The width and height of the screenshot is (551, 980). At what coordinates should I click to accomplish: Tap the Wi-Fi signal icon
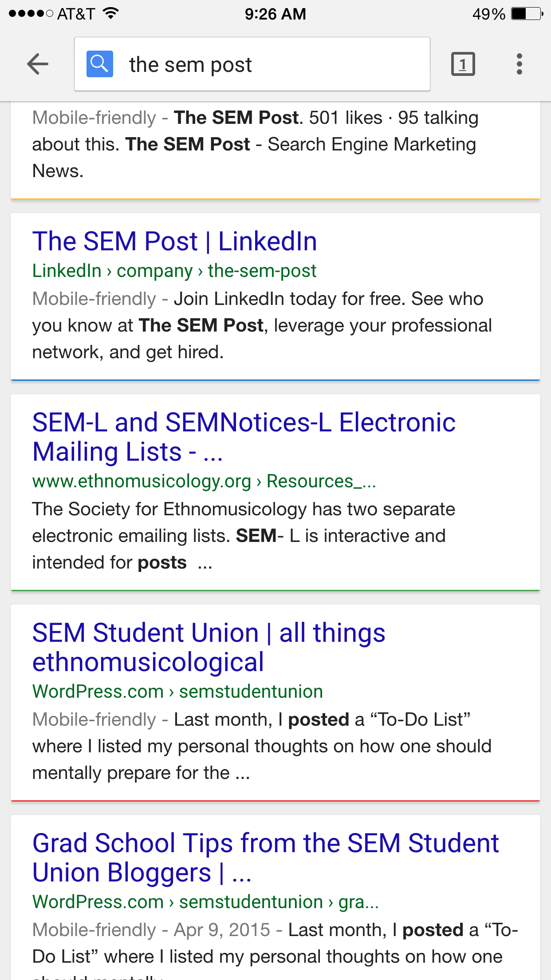point(110,14)
